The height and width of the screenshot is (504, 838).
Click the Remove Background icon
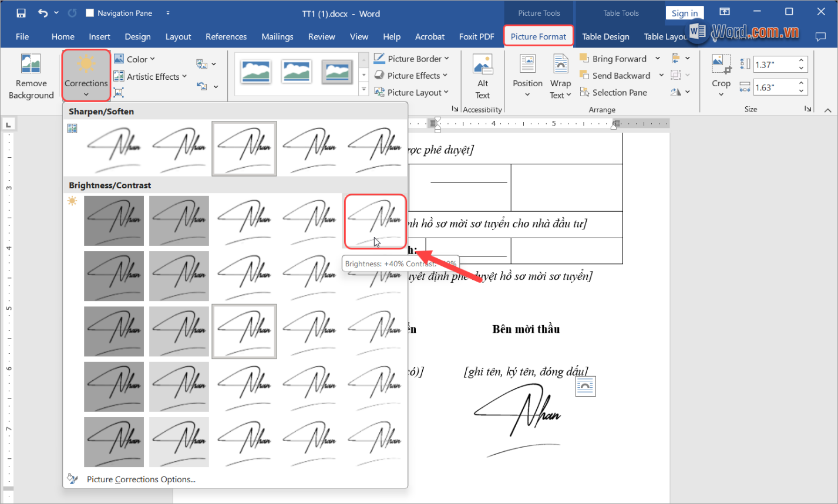coord(31,65)
